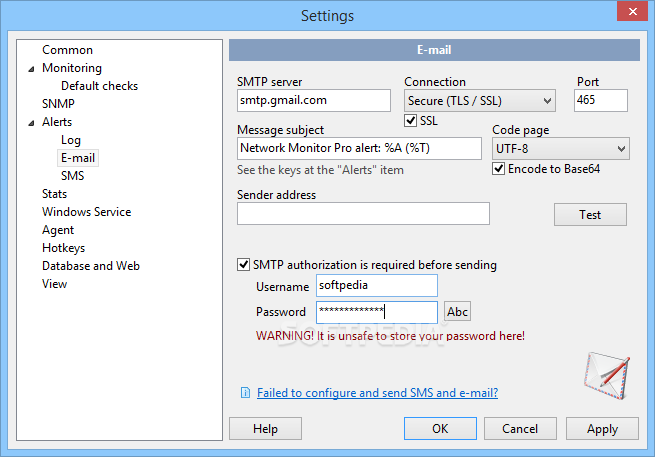Open the Code page dropdown
655x457 pixels.
[561, 149]
